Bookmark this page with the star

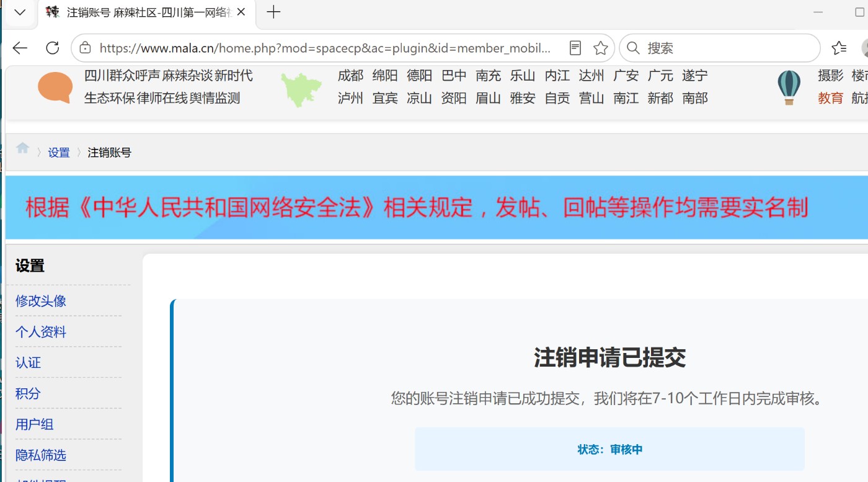600,48
